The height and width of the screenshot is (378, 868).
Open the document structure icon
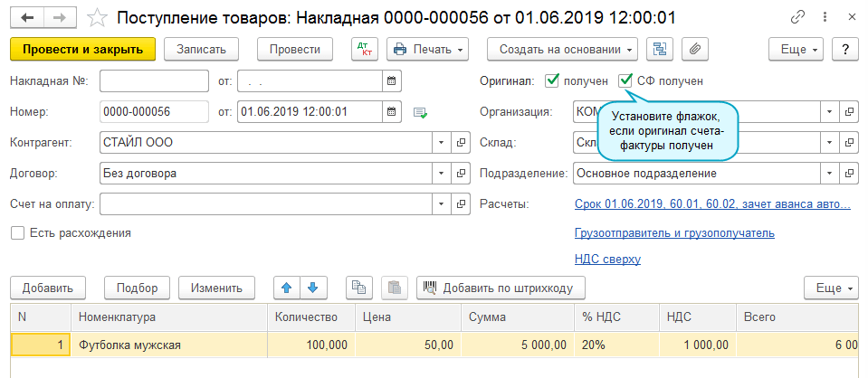click(x=658, y=49)
